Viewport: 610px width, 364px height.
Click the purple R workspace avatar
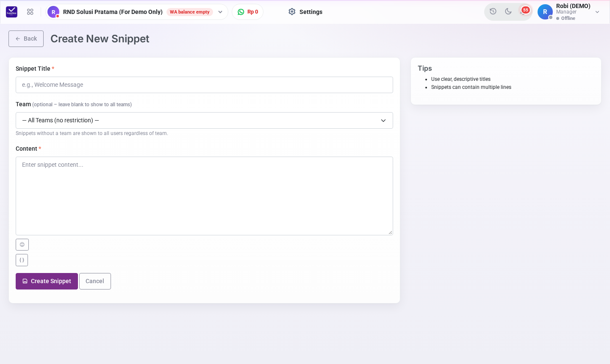tap(53, 12)
